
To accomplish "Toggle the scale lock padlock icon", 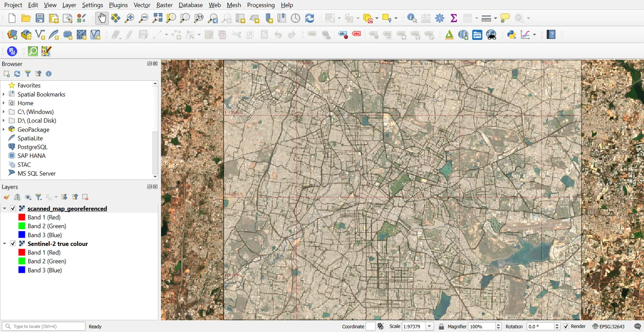I will tap(442, 326).
